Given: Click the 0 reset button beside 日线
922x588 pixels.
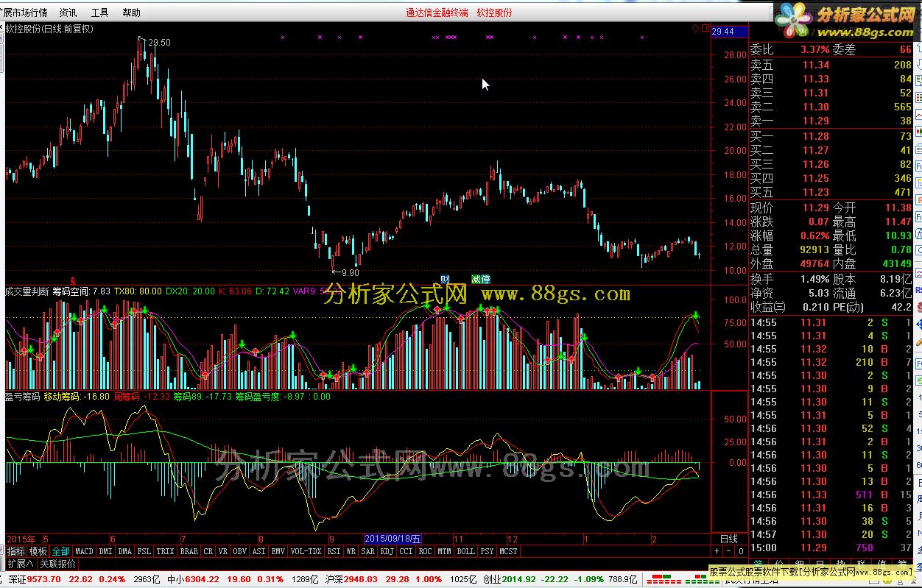Looking at the screenshot, I should pyautogui.click(x=741, y=551).
